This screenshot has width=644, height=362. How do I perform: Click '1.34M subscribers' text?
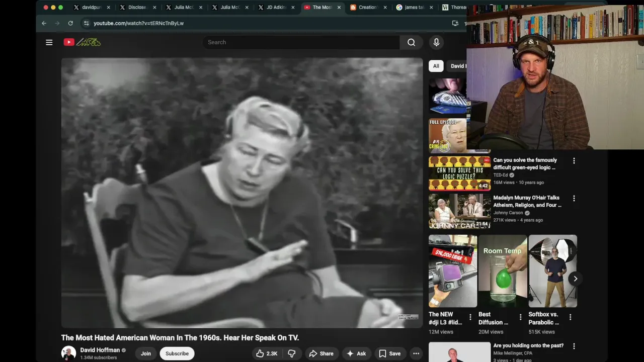(99, 357)
